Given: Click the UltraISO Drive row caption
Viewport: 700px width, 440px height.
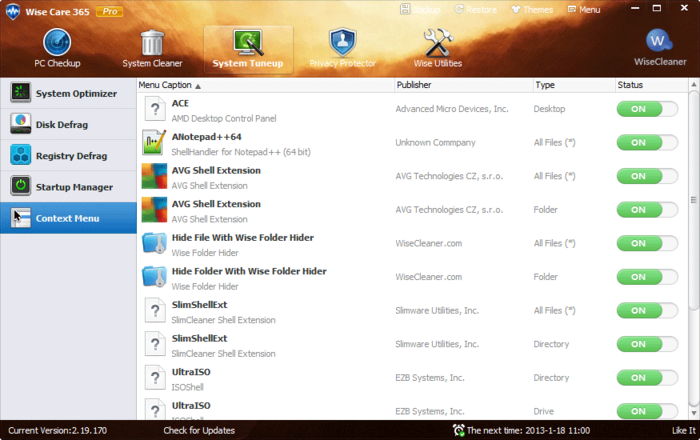Looking at the screenshot, I should [x=191, y=406].
